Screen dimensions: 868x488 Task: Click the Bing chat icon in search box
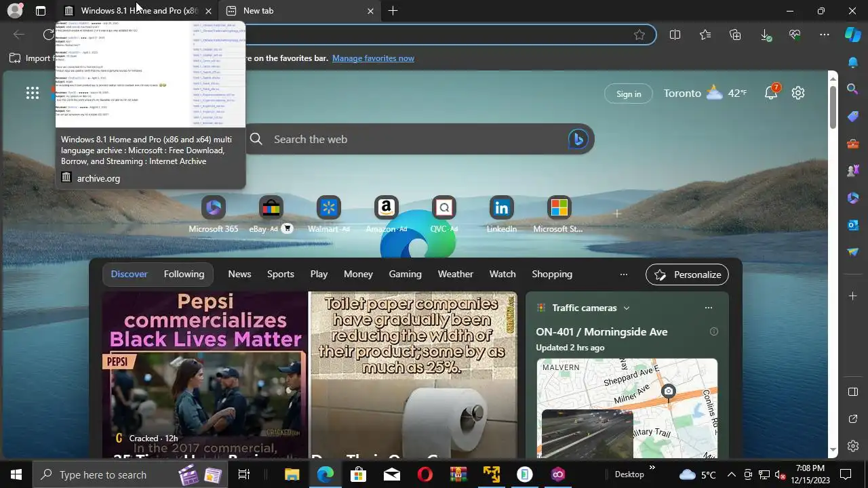coord(577,139)
